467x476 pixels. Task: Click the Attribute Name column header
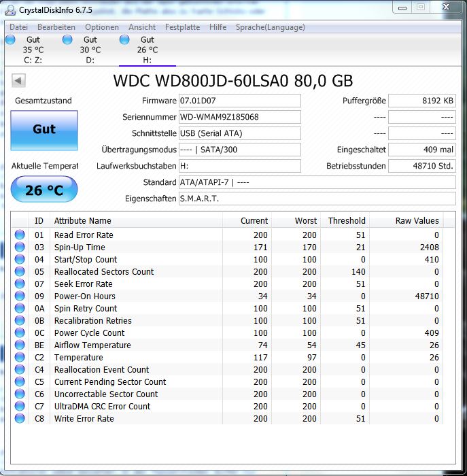point(136,221)
